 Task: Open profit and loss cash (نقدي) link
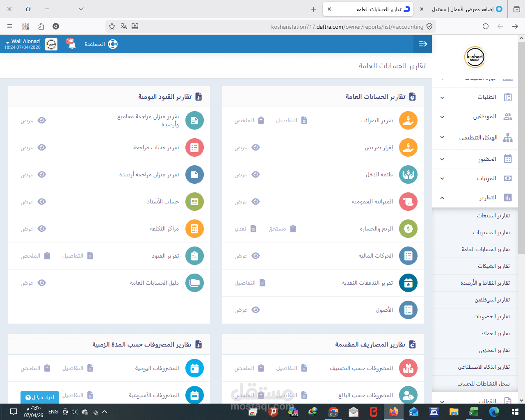click(246, 229)
